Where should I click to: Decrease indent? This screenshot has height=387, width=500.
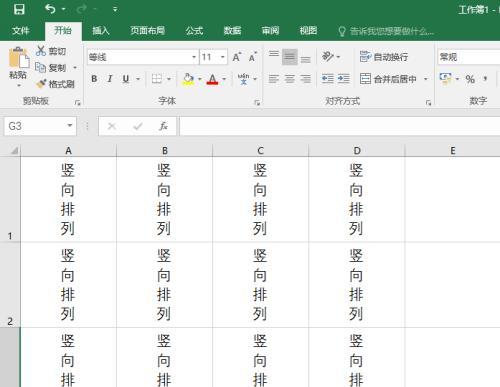pos(328,79)
